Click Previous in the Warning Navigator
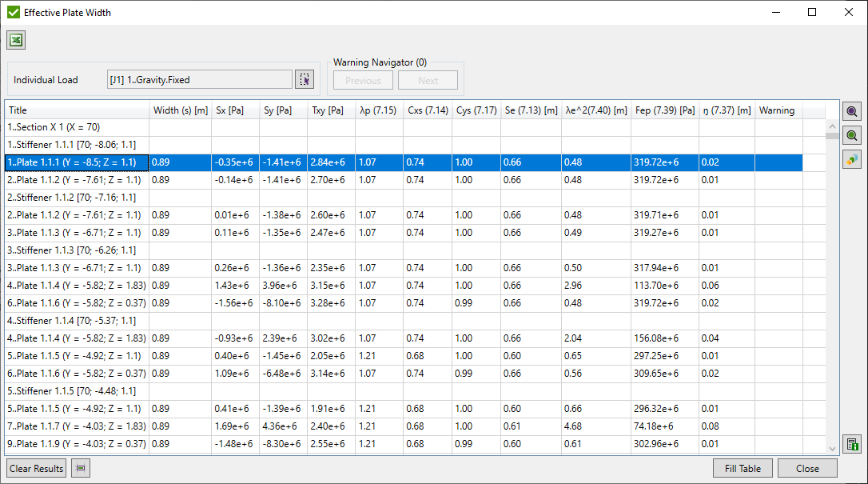This screenshot has width=868, height=484. (x=363, y=79)
